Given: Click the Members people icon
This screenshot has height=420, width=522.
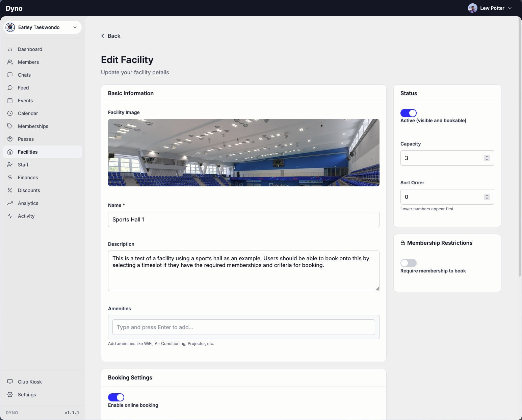Looking at the screenshot, I should pyautogui.click(x=10, y=62).
